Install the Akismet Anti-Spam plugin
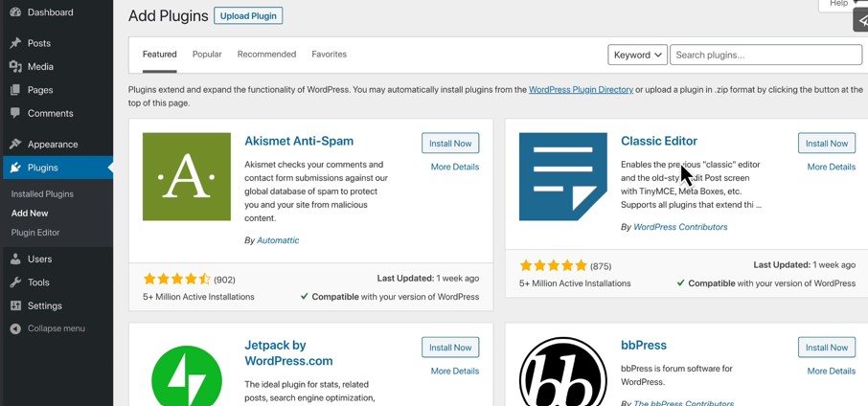868x406 pixels. [x=450, y=144]
